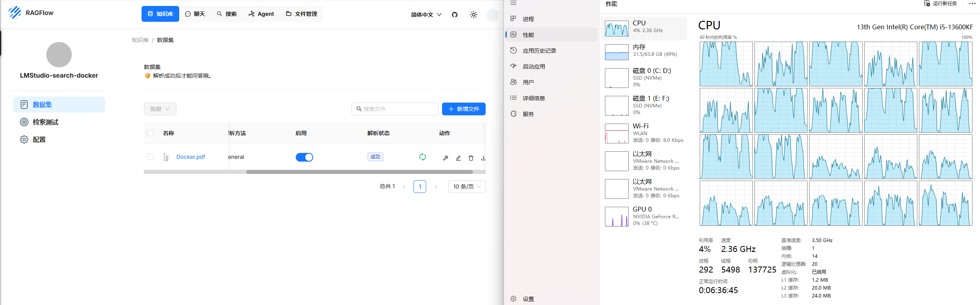Click the 新增文件 add file button

463,109
